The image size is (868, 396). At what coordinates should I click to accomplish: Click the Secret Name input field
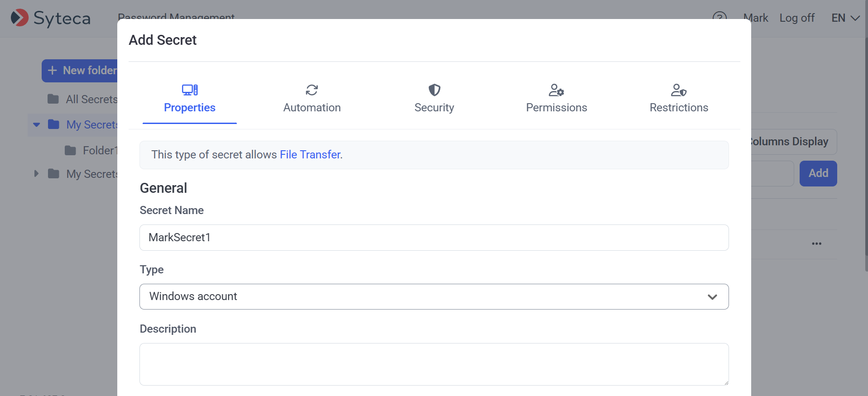pos(434,238)
